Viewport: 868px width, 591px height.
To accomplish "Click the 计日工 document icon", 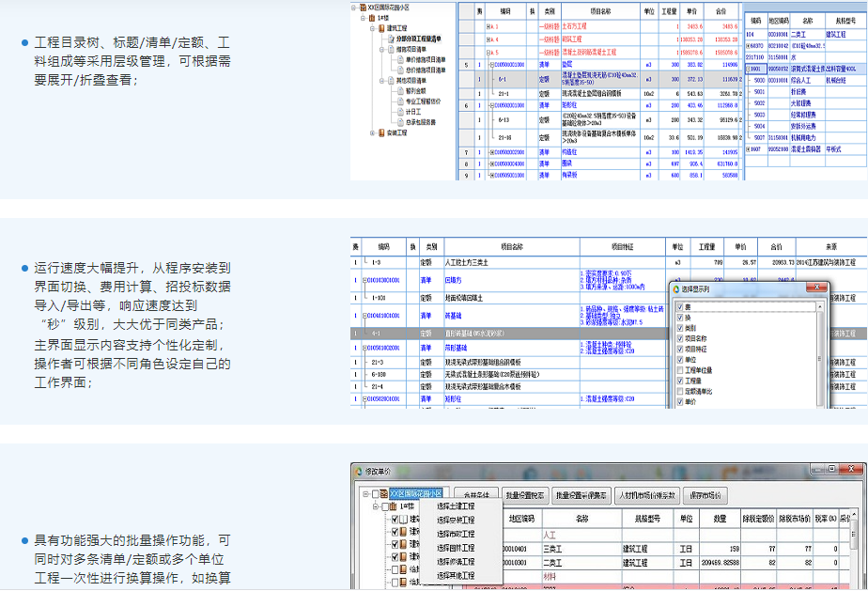I will (x=399, y=112).
